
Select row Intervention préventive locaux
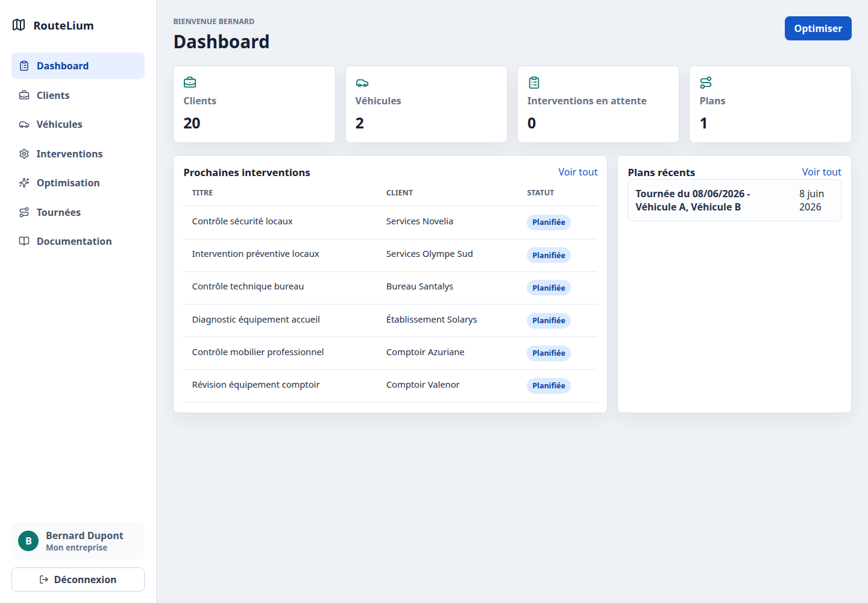point(390,255)
